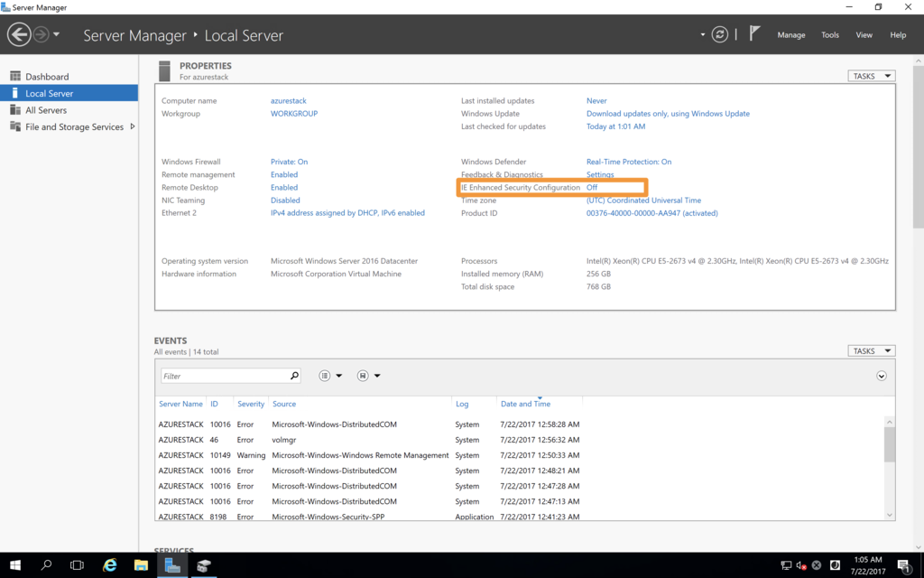This screenshot has width=924, height=578.
Task: Open the Notifications flag icon
Action: [x=754, y=34]
